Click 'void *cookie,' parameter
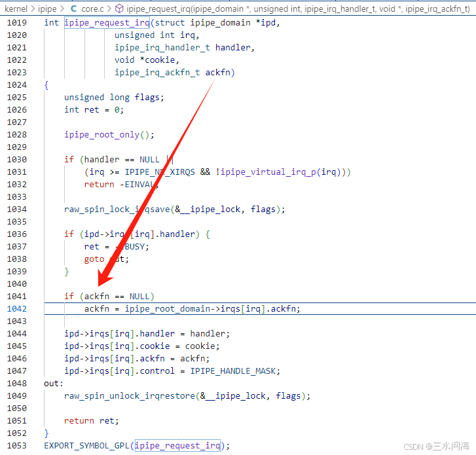 click(147, 60)
